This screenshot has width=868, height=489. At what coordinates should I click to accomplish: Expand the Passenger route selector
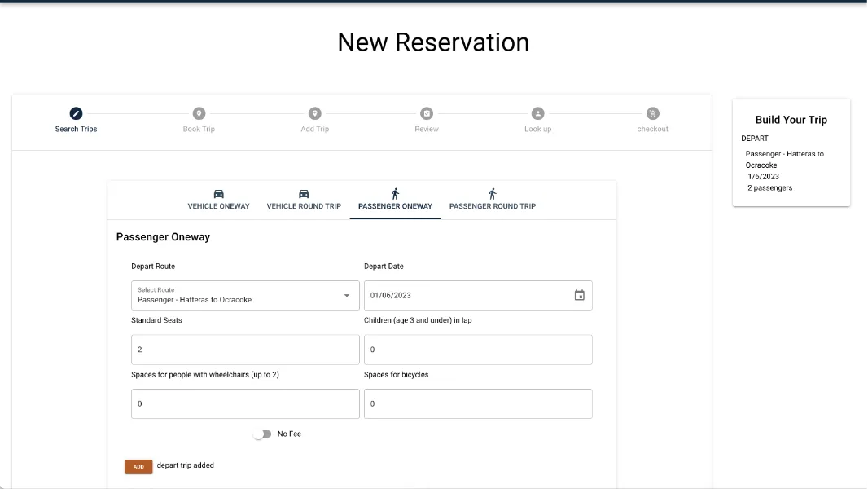346,295
